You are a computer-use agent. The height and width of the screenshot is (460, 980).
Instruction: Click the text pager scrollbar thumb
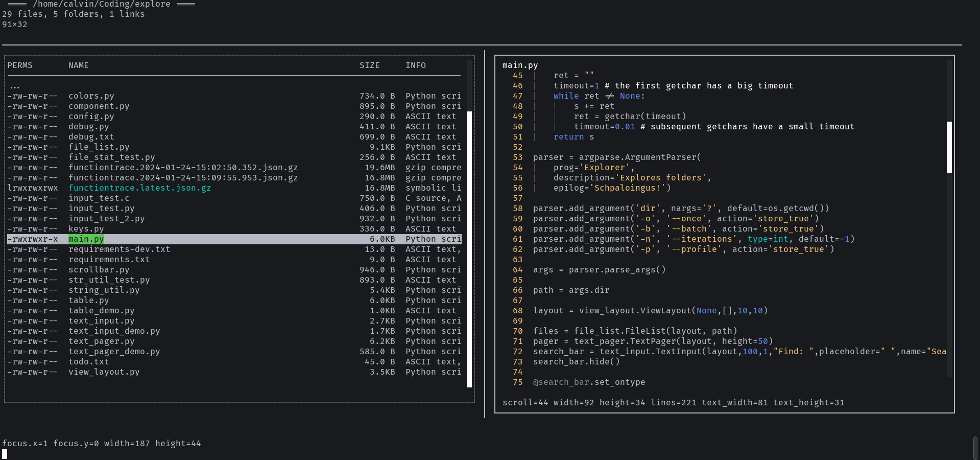click(949, 147)
